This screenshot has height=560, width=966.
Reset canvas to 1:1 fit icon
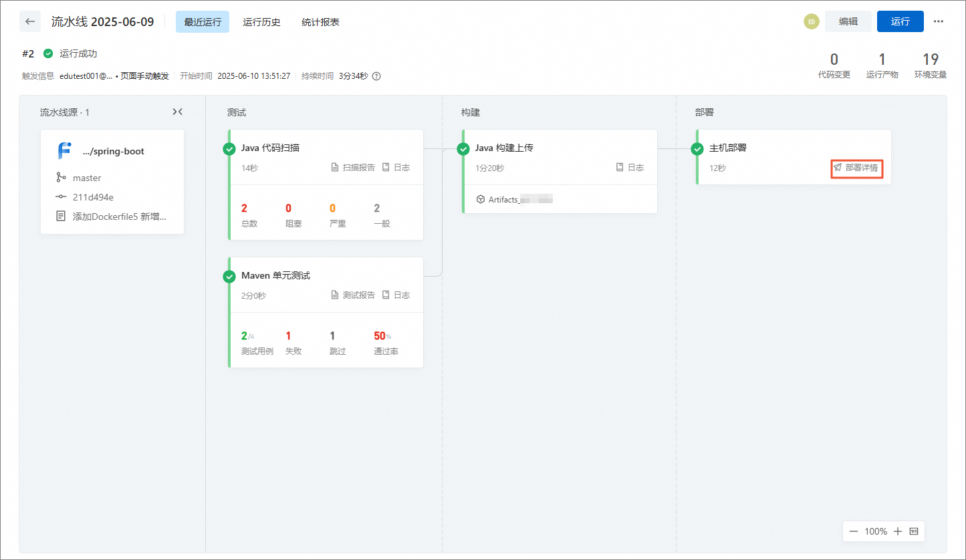tap(914, 532)
